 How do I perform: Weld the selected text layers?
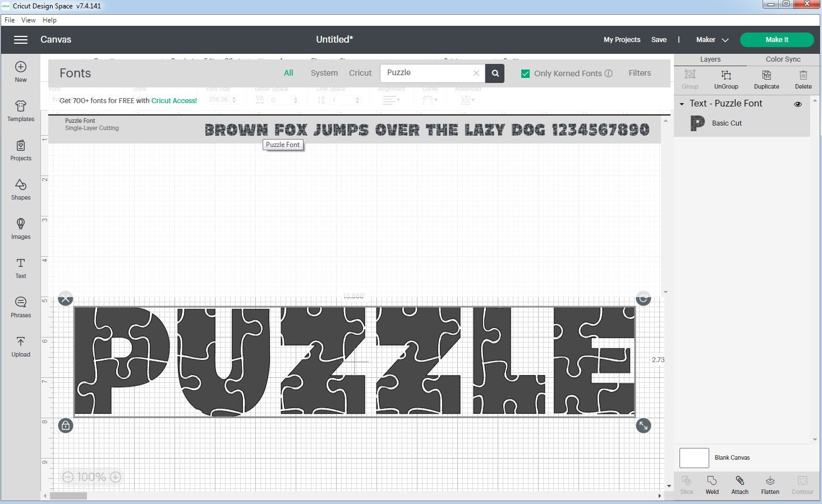coord(711,484)
